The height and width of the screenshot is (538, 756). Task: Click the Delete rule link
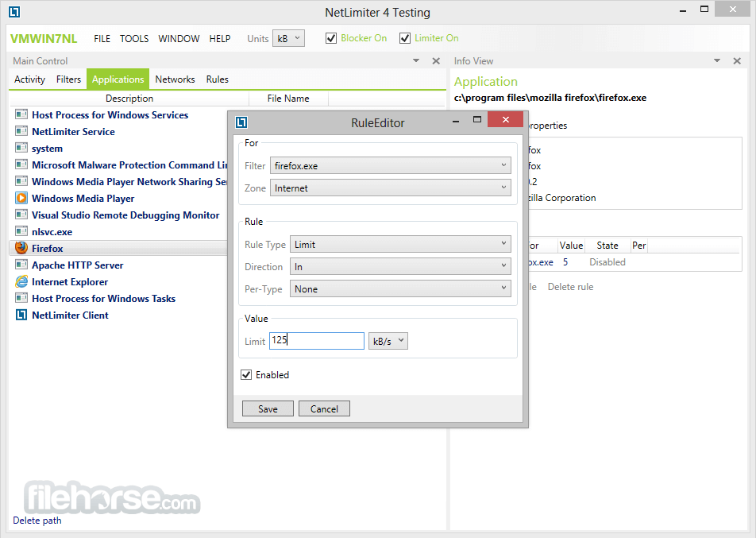click(x=570, y=287)
